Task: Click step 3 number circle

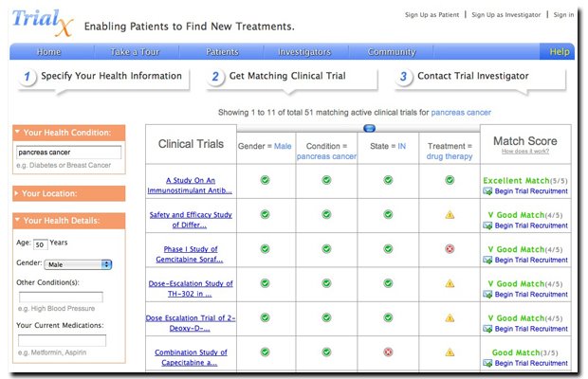Action: coord(403,77)
